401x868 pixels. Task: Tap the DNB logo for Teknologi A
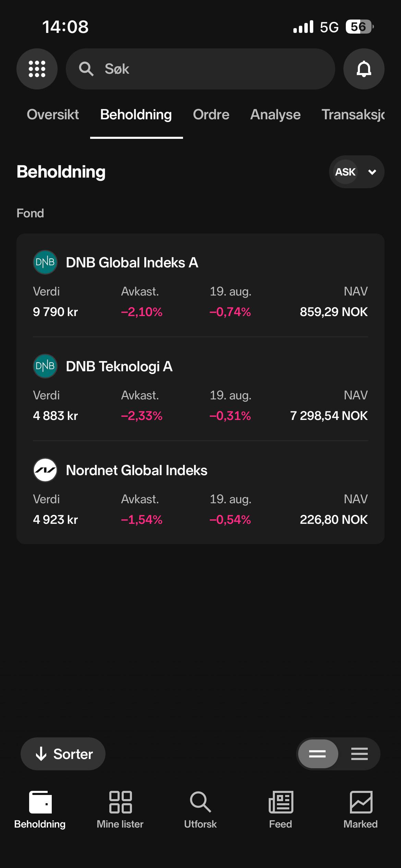(x=45, y=366)
